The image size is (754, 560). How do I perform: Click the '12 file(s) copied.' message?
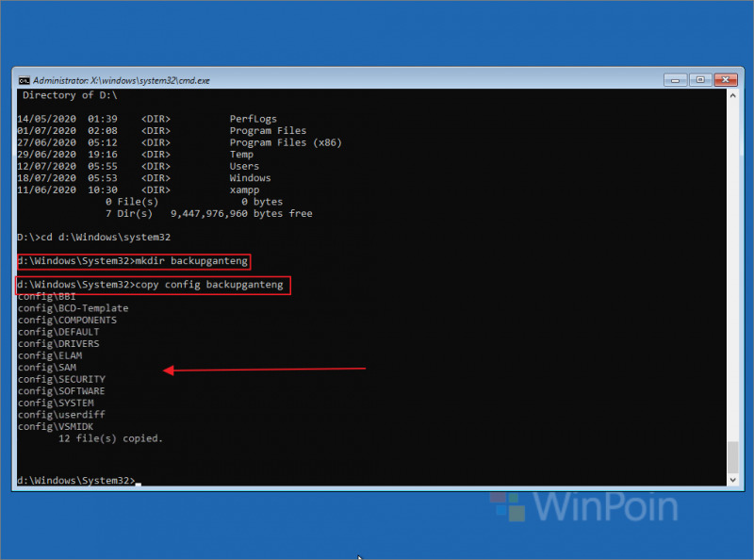(x=110, y=438)
